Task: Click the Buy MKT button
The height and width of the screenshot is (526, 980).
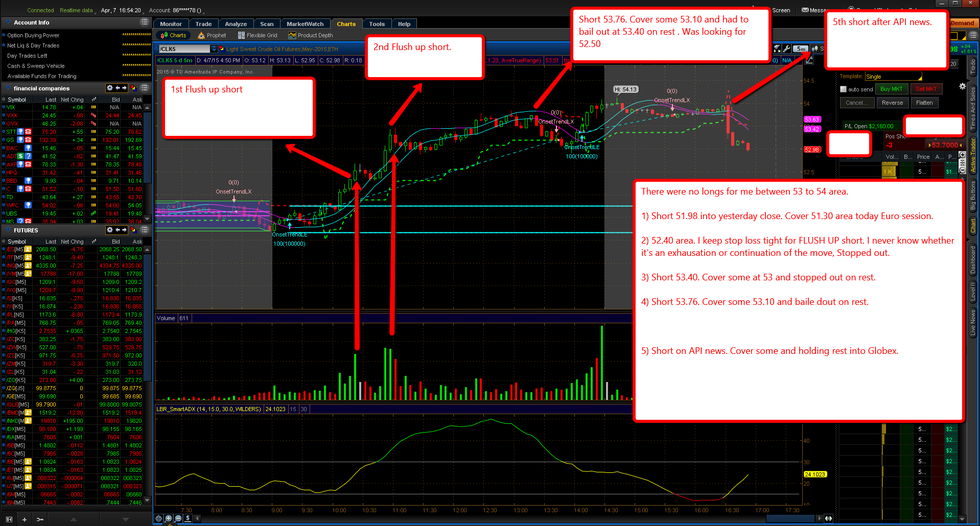Action: tap(891, 89)
